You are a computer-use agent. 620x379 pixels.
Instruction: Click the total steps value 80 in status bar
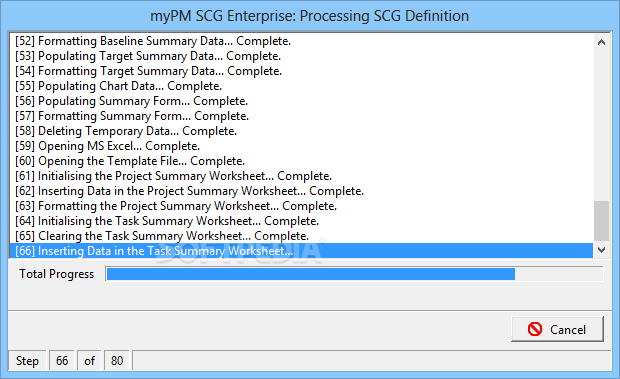point(117,360)
